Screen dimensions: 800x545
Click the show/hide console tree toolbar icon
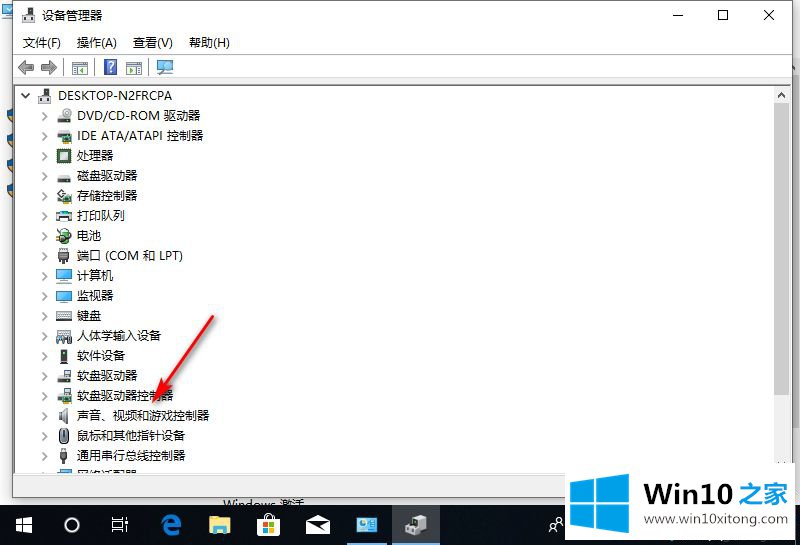[x=80, y=67]
